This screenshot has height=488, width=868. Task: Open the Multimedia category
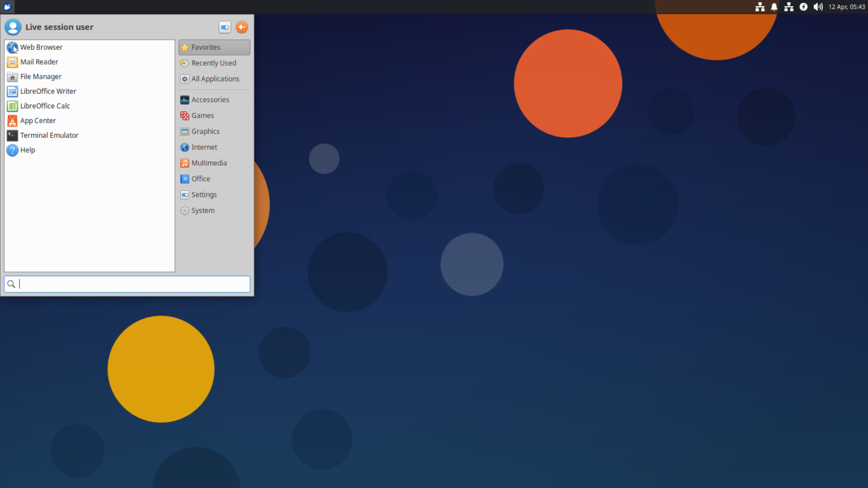(x=208, y=163)
